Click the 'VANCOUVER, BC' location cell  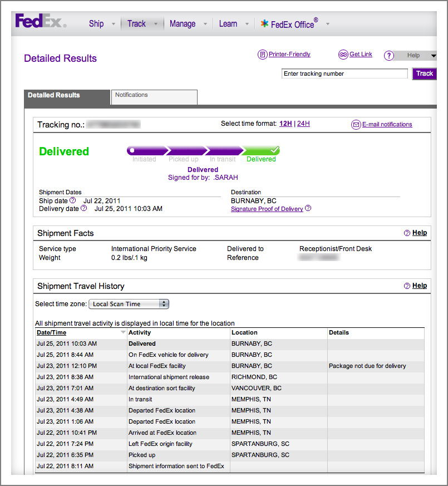[256, 389]
